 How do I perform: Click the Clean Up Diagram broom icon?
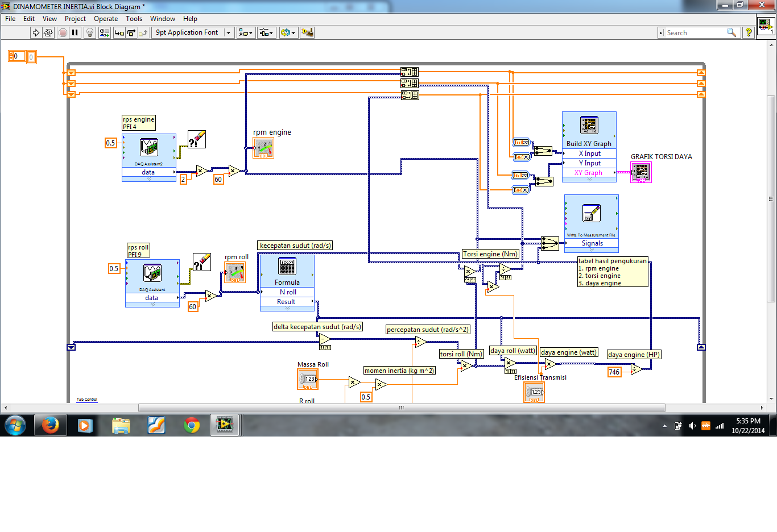pyautogui.click(x=307, y=33)
